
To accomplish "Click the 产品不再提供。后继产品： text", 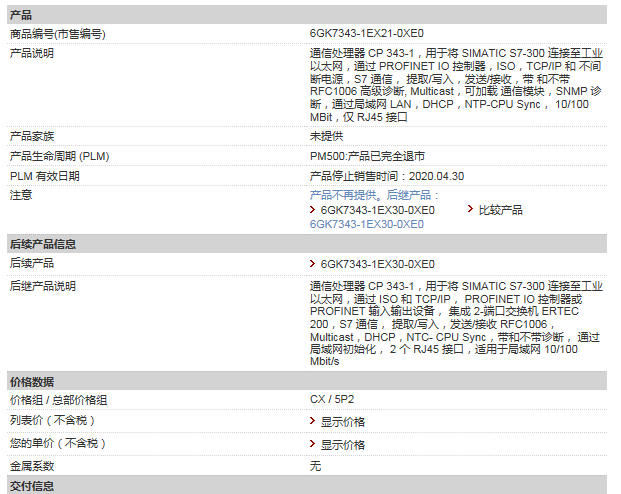I will point(374,195).
